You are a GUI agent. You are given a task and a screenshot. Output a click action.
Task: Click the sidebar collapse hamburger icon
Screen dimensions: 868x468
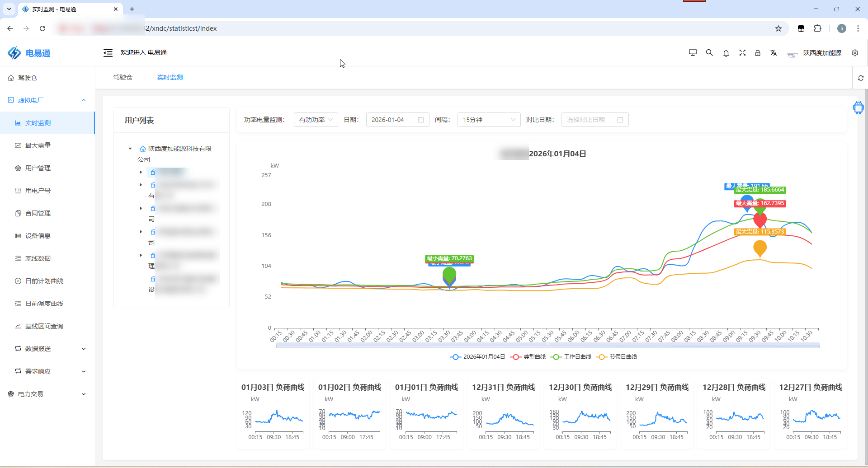click(x=108, y=53)
